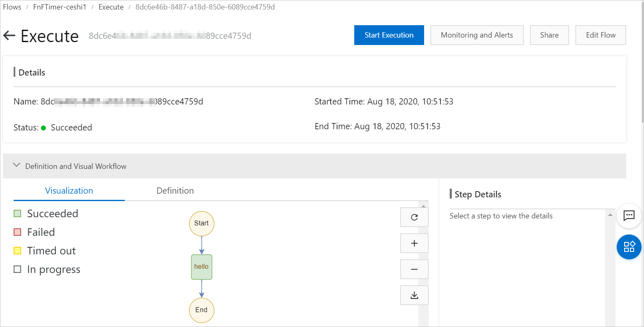The width and height of the screenshot is (644, 327).
Task: Open the Visualization tab
Action: 69,191
